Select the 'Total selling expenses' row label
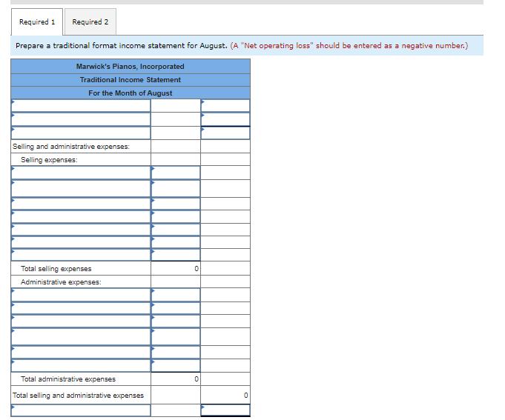Screen dimensions: 505x420 tap(56, 269)
